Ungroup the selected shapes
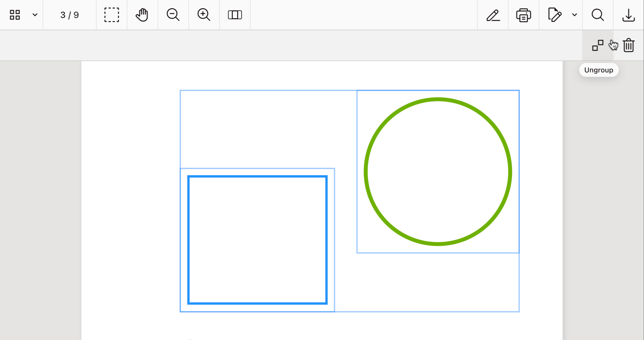 pyautogui.click(x=597, y=45)
